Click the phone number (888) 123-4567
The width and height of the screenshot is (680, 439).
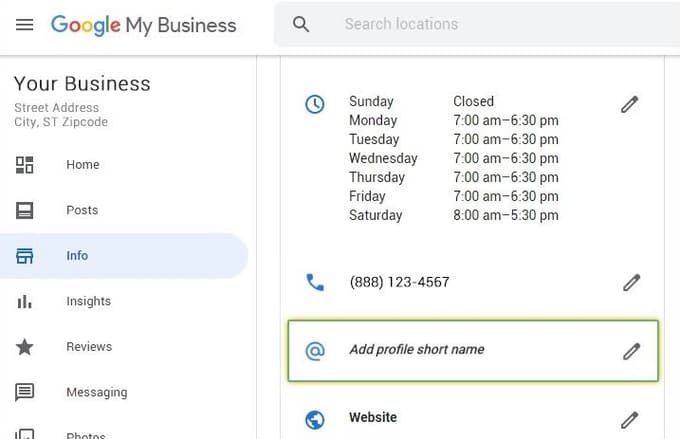click(x=399, y=282)
